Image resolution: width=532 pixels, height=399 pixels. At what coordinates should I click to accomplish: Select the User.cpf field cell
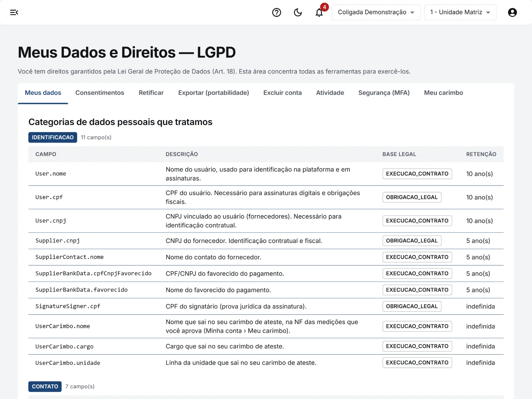pos(49,197)
